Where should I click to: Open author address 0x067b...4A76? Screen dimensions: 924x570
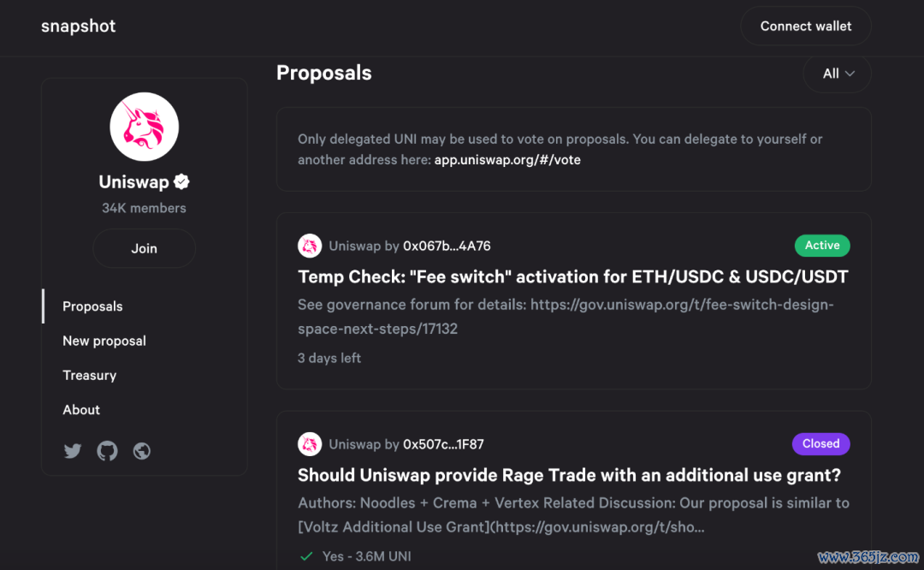(x=447, y=246)
